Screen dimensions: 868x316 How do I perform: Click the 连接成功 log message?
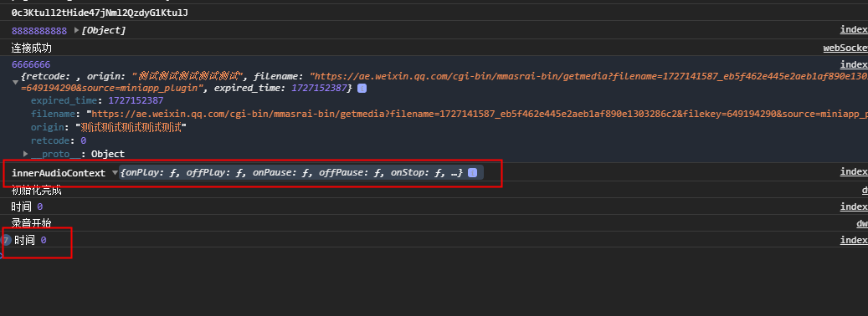32,48
